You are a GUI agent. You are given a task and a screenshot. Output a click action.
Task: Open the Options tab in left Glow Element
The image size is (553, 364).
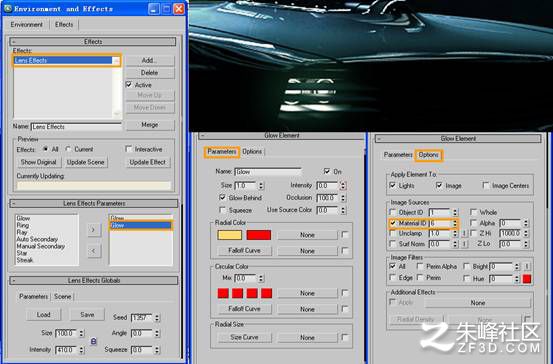pos(252,152)
